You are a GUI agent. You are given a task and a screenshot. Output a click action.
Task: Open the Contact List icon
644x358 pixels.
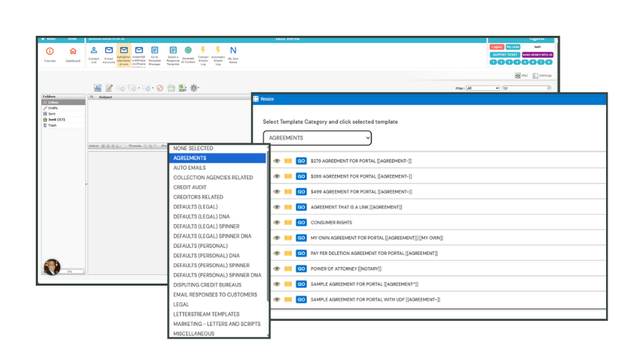pyautogui.click(x=94, y=50)
